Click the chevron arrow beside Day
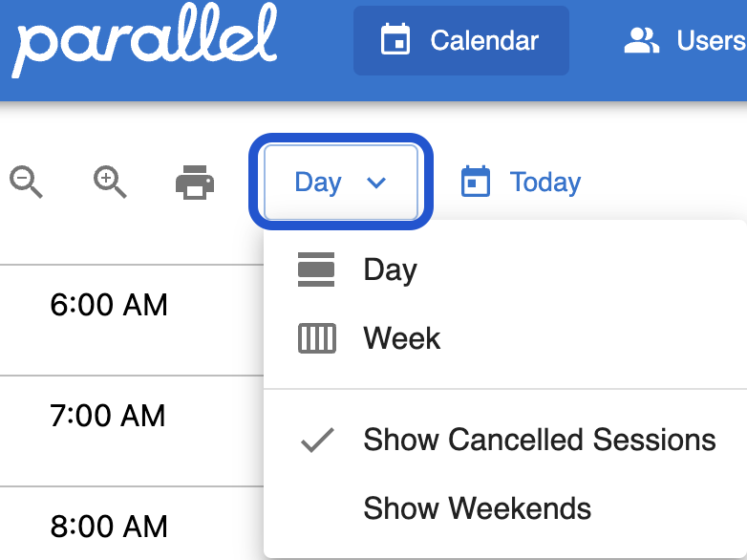This screenshot has width=747, height=560. [376, 182]
